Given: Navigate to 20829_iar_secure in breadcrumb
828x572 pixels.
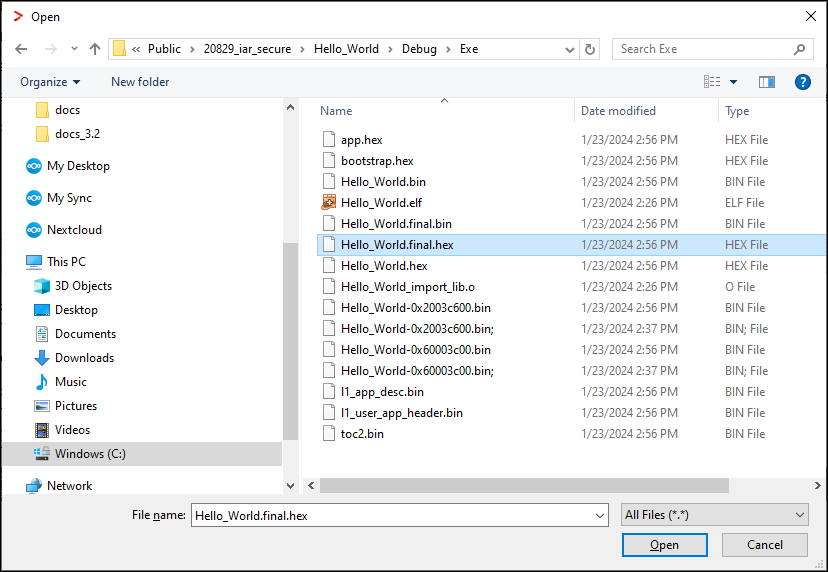Looking at the screenshot, I should coord(247,49).
